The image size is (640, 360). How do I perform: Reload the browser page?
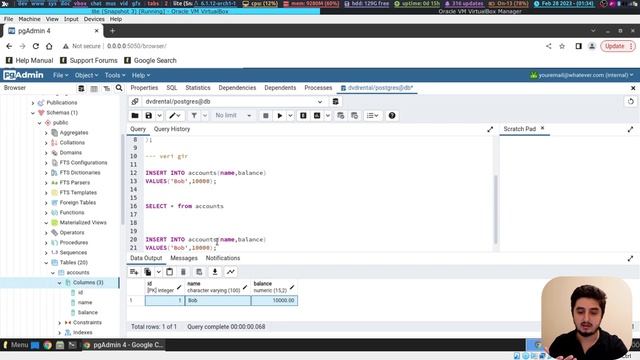36,46
